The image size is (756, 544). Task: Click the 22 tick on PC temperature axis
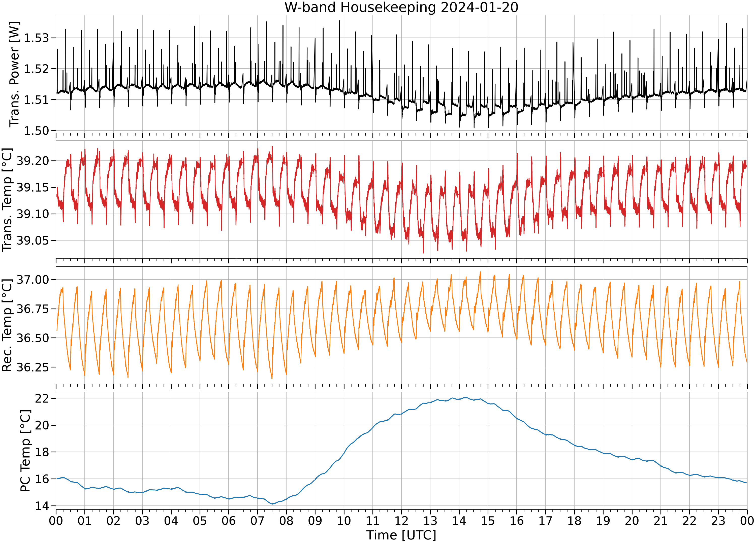coord(42,398)
